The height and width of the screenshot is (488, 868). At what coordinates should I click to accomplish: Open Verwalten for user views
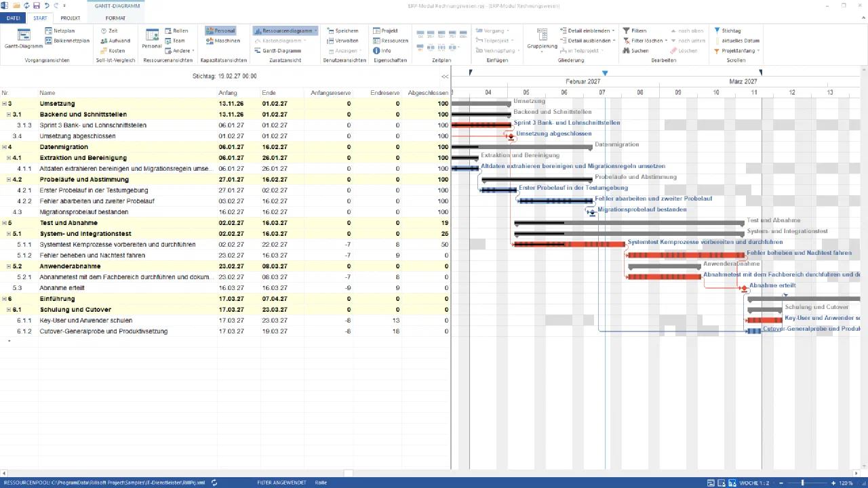(342, 41)
